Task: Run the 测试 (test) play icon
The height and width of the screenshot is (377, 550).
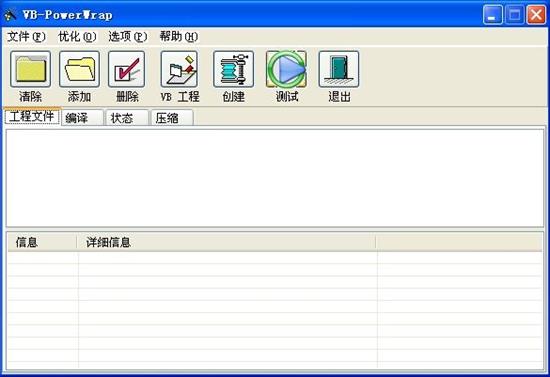Action: click(286, 69)
